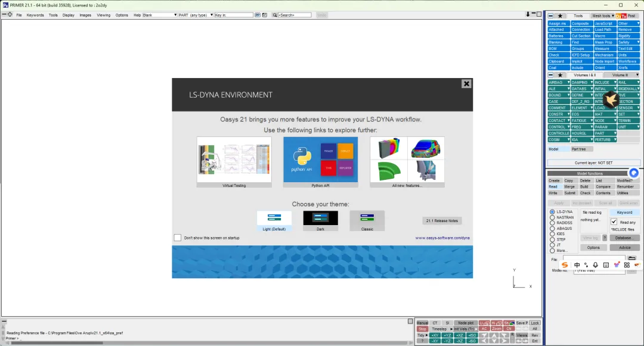Select the LS-DYNA format radio button

click(552, 212)
